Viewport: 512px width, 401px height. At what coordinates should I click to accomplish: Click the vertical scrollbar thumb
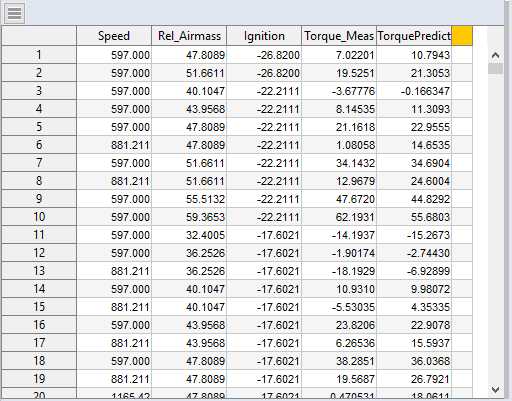coord(495,68)
